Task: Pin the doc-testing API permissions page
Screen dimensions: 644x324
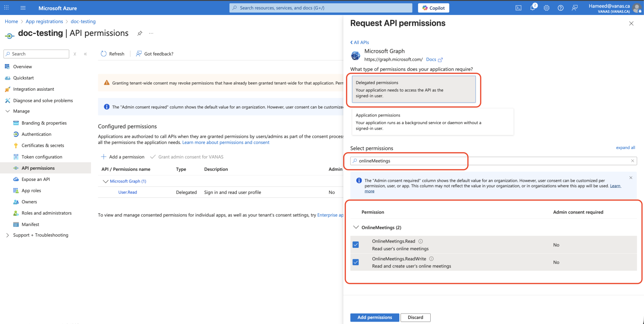Action: (140, 33)
